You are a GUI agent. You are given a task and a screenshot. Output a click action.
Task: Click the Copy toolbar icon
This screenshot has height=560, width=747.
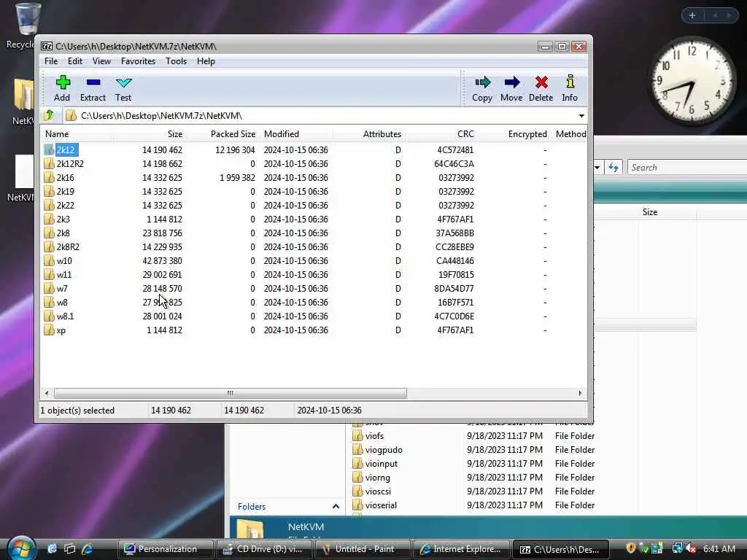(482, 88)
